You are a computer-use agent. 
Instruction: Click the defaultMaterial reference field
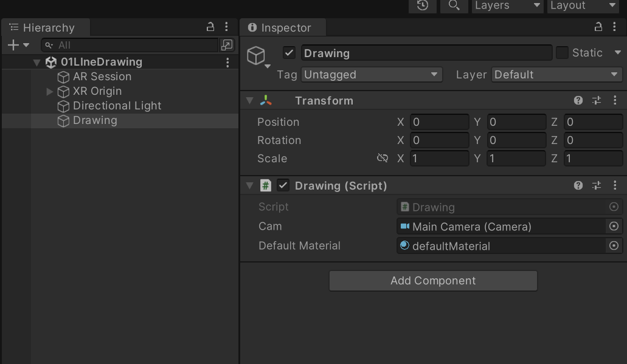(502, 246)
